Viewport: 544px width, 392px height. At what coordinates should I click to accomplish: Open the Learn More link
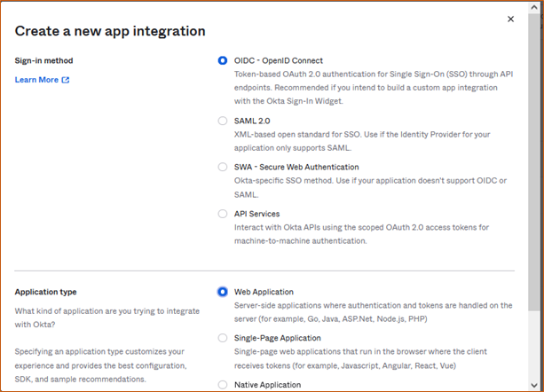[42, 80]
